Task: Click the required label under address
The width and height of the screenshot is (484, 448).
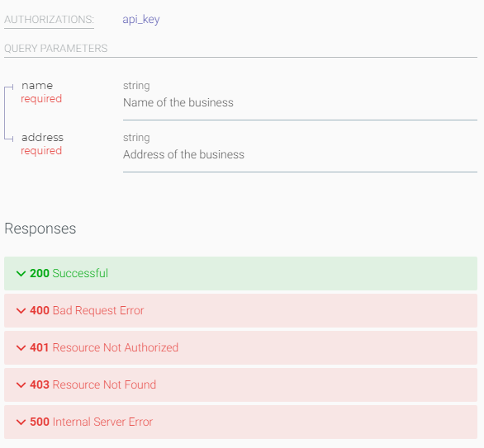Action: pyautogui.click(x=41, y=151)
